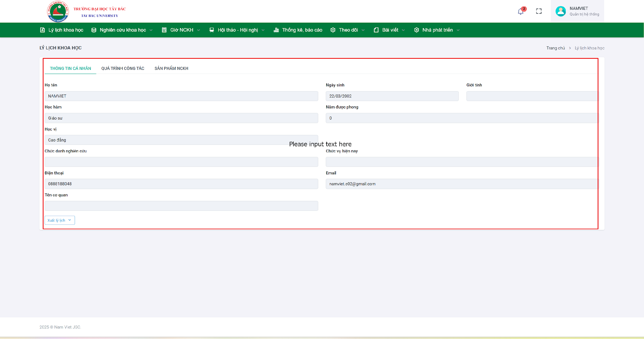Click the Quản trị hệ thống role label
The image size is (644, 339).
coord(584,14)
